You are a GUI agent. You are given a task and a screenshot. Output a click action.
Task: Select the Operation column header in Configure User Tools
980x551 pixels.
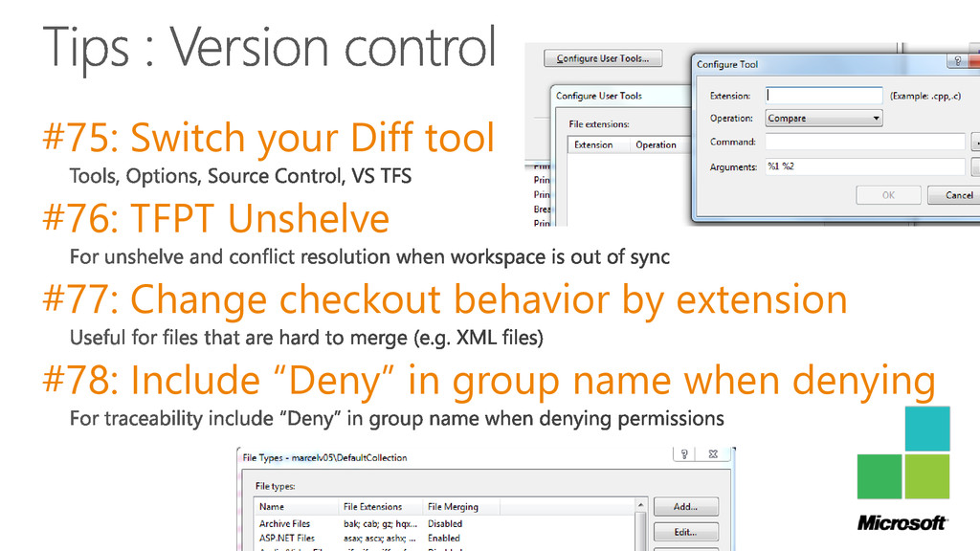click(658, 145)
